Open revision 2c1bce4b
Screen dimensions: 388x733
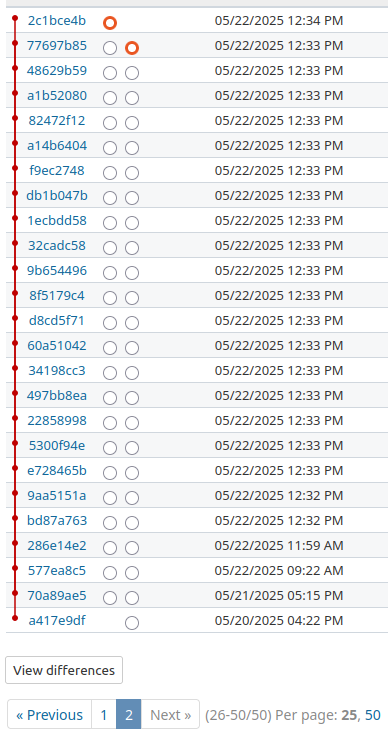[x=57, y=21]
